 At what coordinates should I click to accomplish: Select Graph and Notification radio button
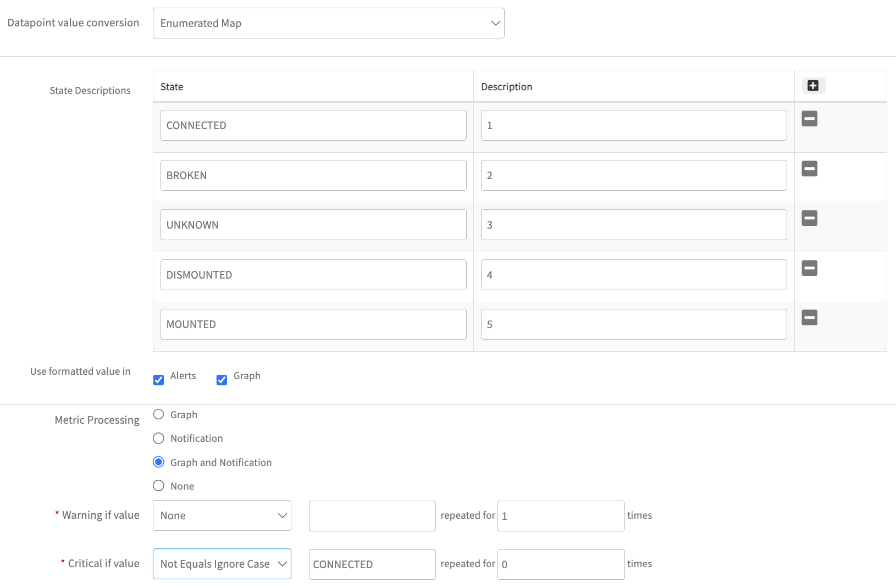point(159,462)
